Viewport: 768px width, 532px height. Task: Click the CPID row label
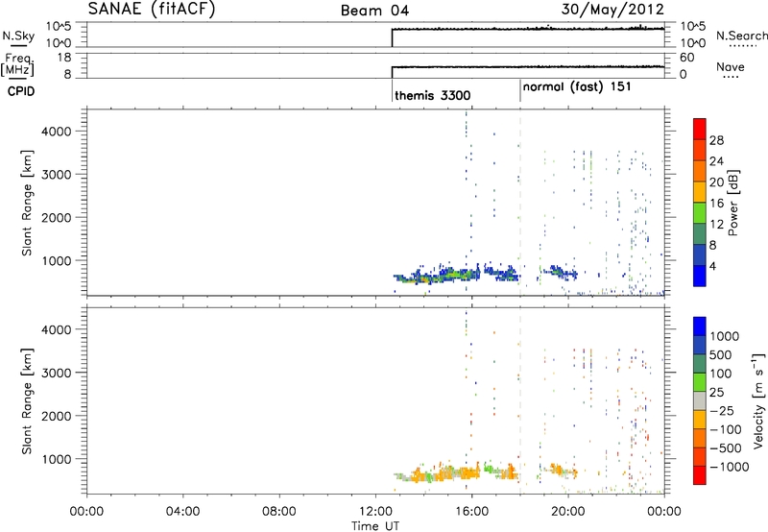(21, 91)
